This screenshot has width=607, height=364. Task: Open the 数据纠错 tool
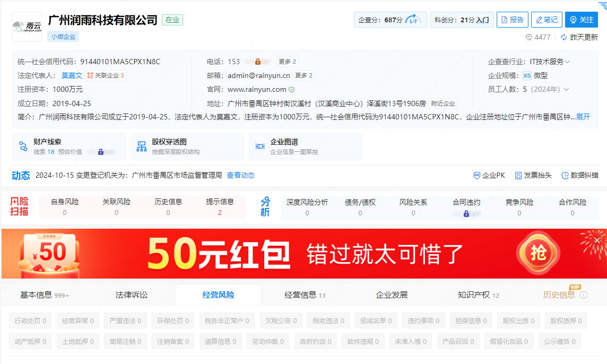click(580, 176)
